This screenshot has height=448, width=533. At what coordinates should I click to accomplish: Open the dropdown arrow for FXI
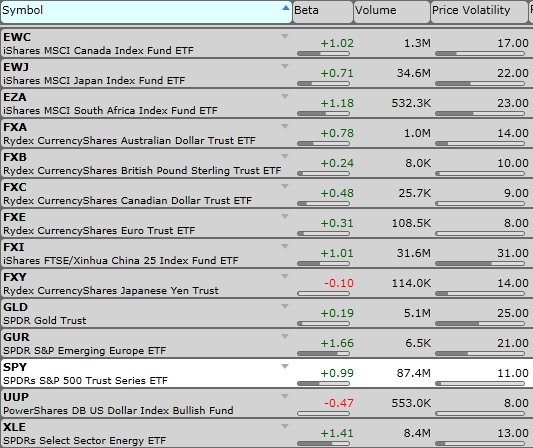pos(285,246)
